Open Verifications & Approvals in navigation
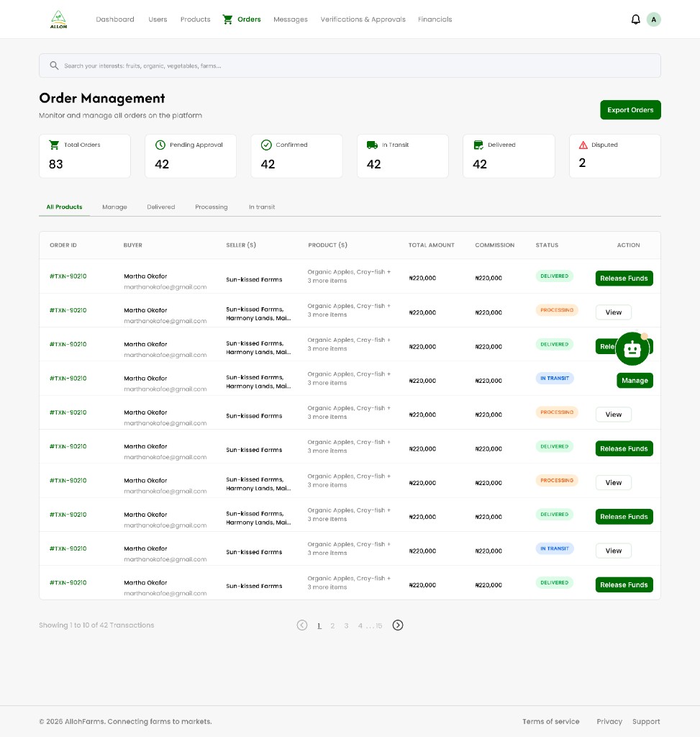 pyautogui.click(x=363, y=19)
